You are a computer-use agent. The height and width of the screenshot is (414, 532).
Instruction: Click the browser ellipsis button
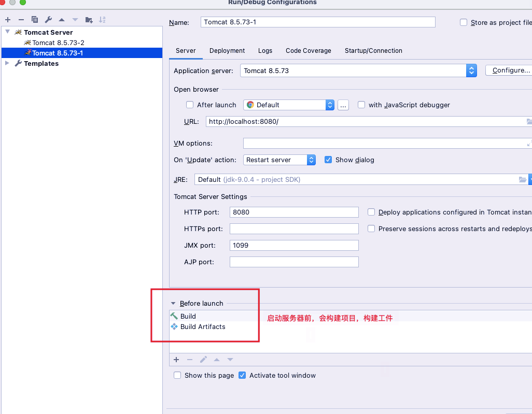[343, 105]
